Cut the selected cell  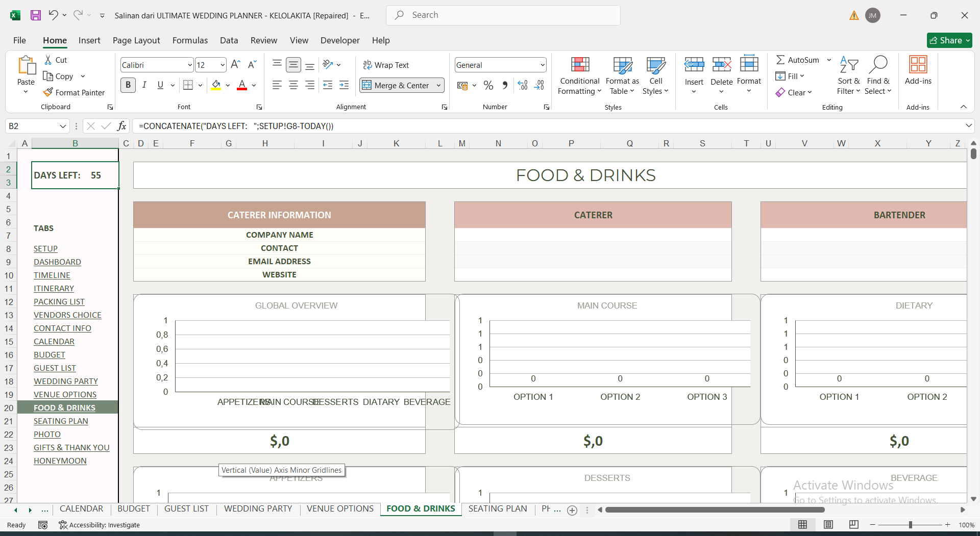point(56,60)
